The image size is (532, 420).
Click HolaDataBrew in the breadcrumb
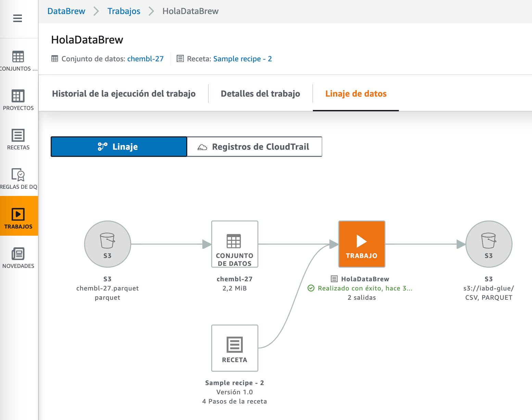[x=191, y=11]
